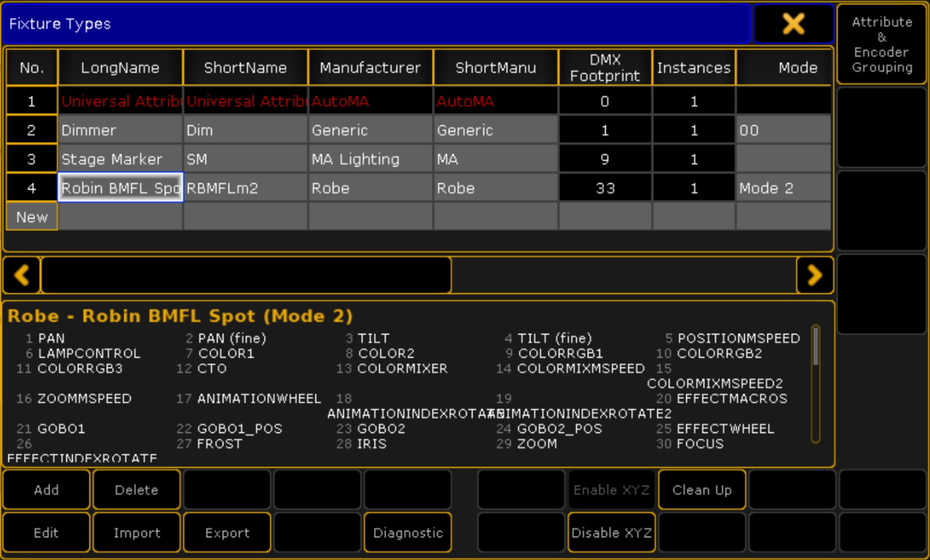Select Stage Marker long name cell
Image resolution: width=930 pixels, height=560 pixels.
click(120, 159)
